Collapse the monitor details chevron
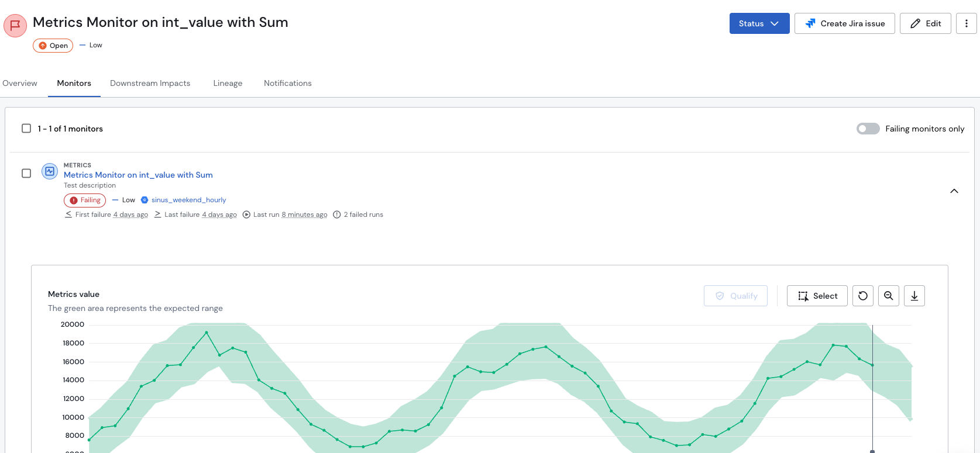This screenshot has height=453, width=980. tap(954, 191)
